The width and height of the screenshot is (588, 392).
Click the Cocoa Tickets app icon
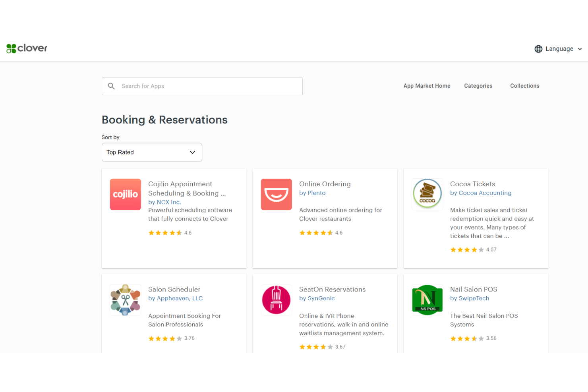point(427,194)
